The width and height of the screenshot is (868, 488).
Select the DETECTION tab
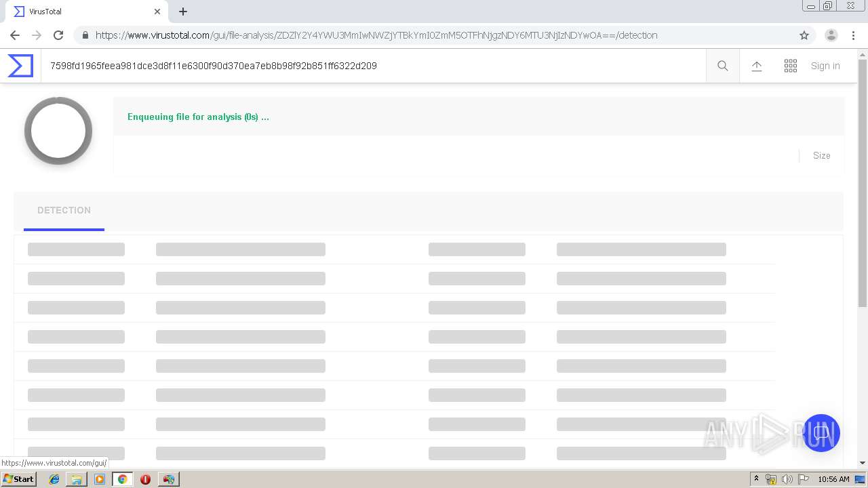tap(64, 211)
